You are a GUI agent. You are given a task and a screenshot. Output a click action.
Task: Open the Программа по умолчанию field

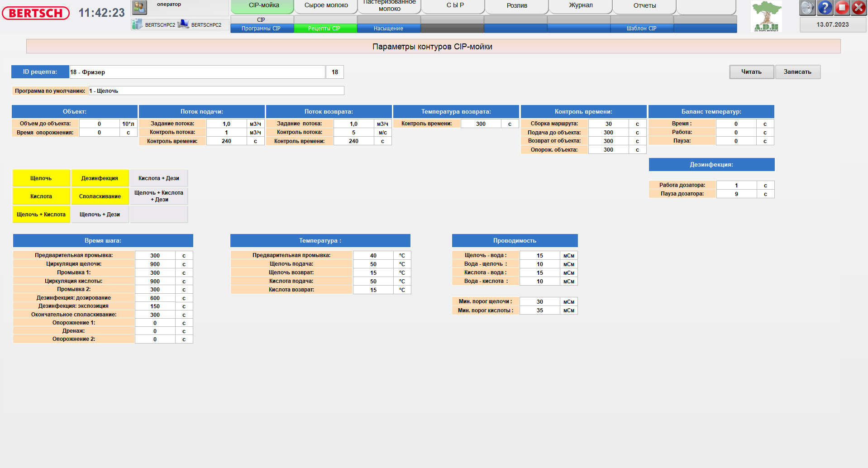click(216, 91)
